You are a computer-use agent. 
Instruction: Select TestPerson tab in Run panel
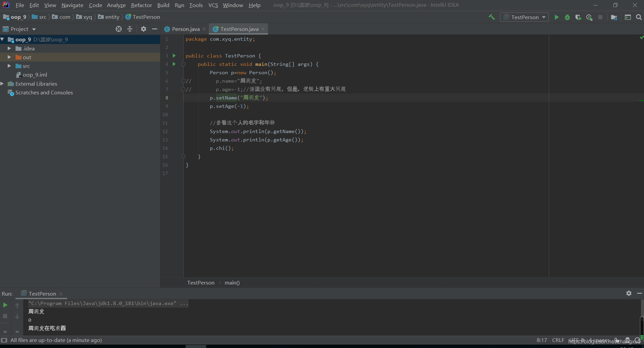42,294
